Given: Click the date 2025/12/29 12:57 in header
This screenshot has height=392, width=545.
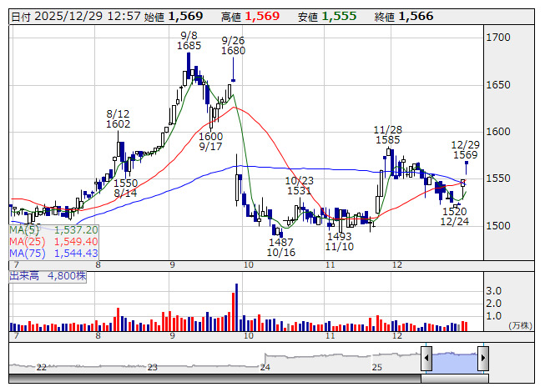Looking at the screenshot, I should click(88, 17).
